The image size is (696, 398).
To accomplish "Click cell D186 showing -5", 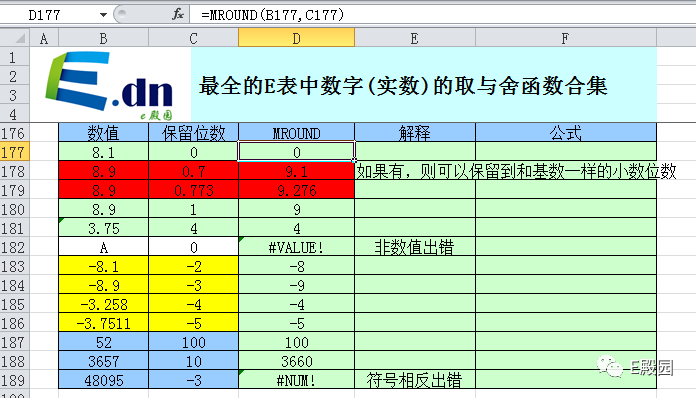I will click(297, 323).
